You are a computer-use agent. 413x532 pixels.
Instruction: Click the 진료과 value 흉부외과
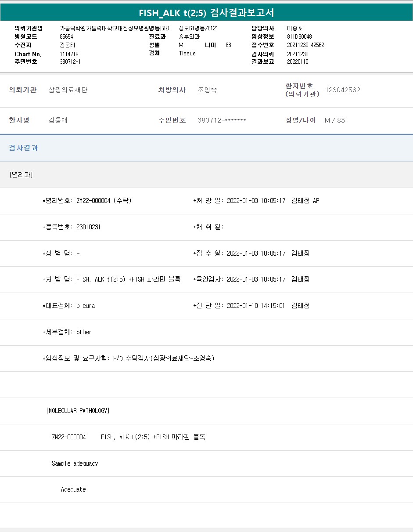pyautogui.click(x=189, y=37)
